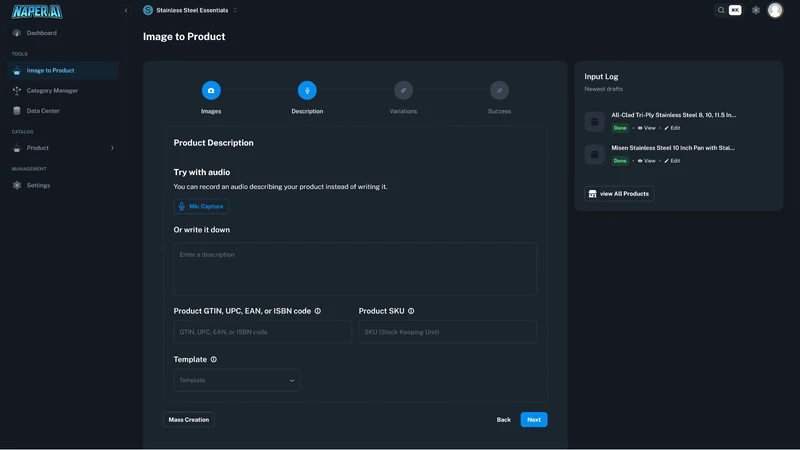Jump to the Variations step
Screen dimensions: 800x450
[403, 90]
